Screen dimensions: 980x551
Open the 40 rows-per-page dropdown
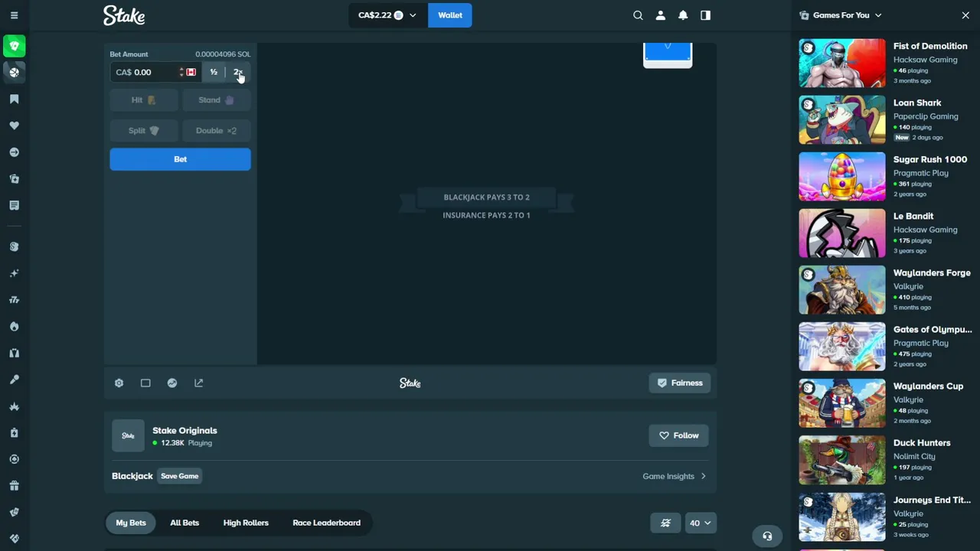click(x=701, y=523)
